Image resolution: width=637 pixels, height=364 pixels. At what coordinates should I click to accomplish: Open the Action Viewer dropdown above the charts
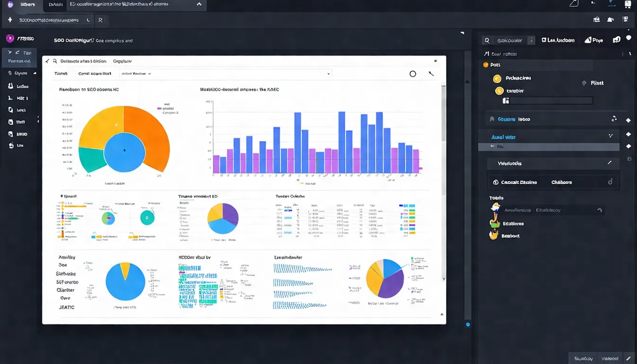pos(137,73)
